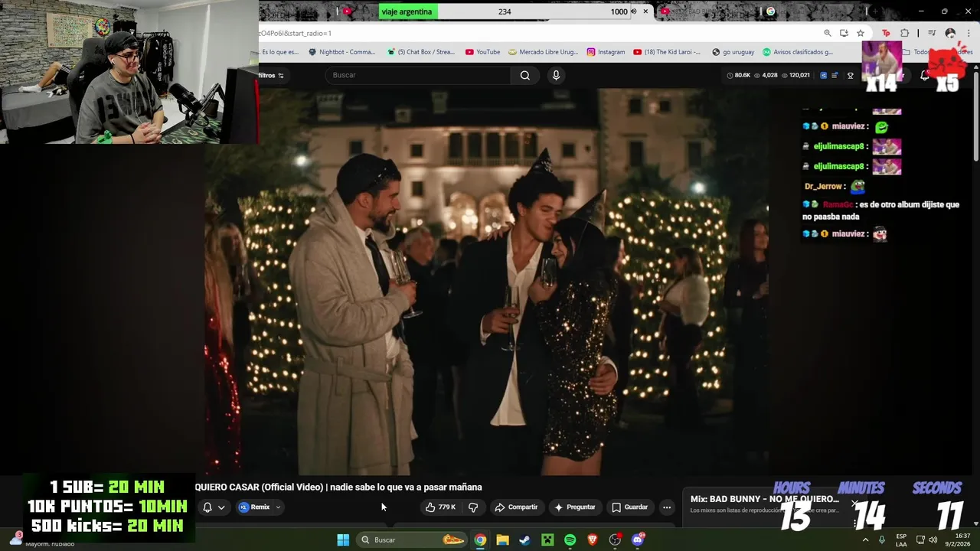This screenshot has height=551, width=980.
Task: Open Discord from the taskbar
Action: pyautogui.click(x=638, y=540)
